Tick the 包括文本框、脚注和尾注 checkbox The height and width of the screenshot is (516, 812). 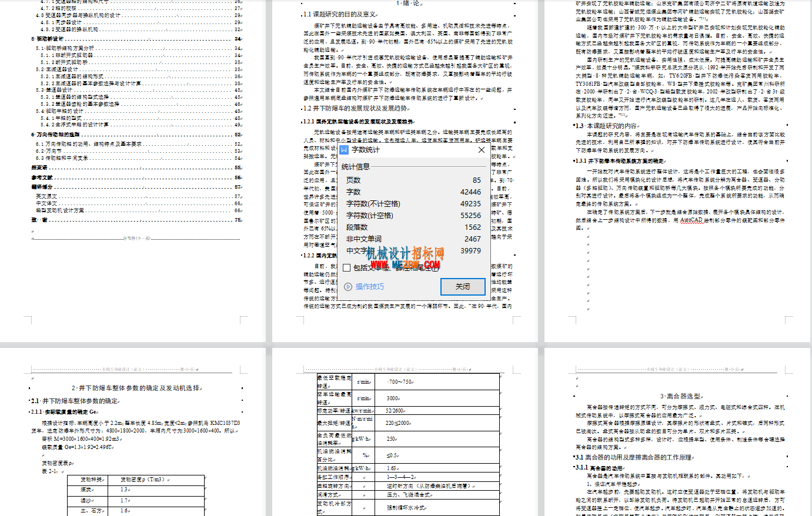[347, 267]
